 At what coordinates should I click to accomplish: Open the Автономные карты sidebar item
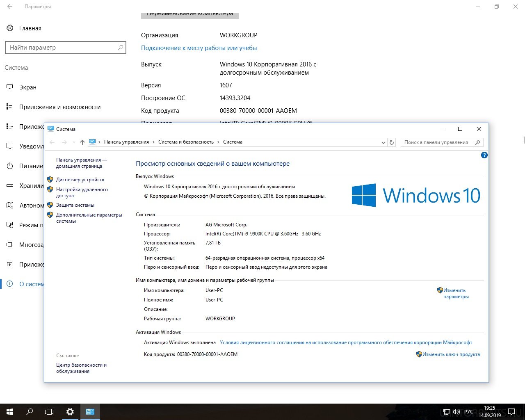tap(25, 205)
